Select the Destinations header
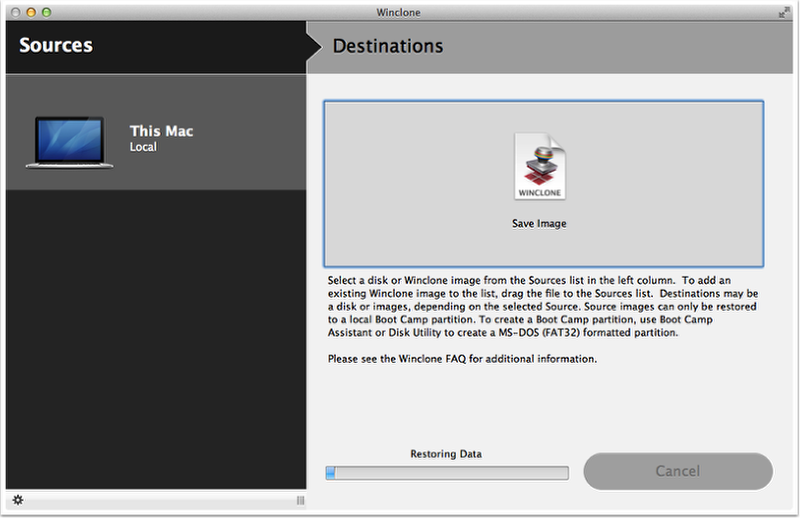The height and width of the screenshot is (518, 800). pos(387,46)
